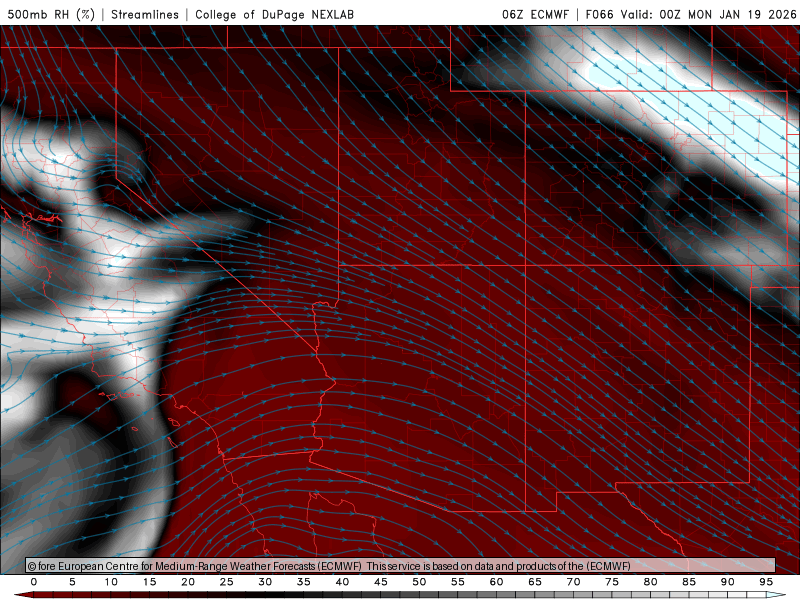The image size is (800, 600).
Task: Click the '20' colorbar label
Action: [188, 582]
